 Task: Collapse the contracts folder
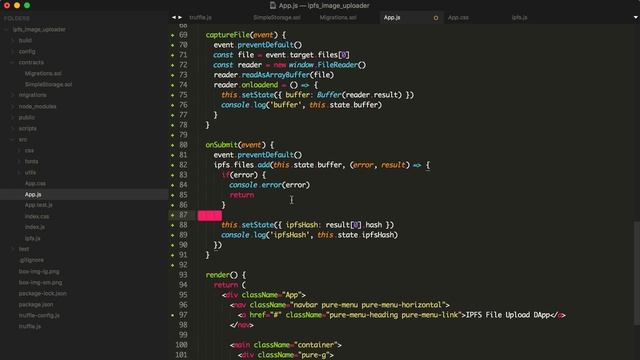(13, 62)
